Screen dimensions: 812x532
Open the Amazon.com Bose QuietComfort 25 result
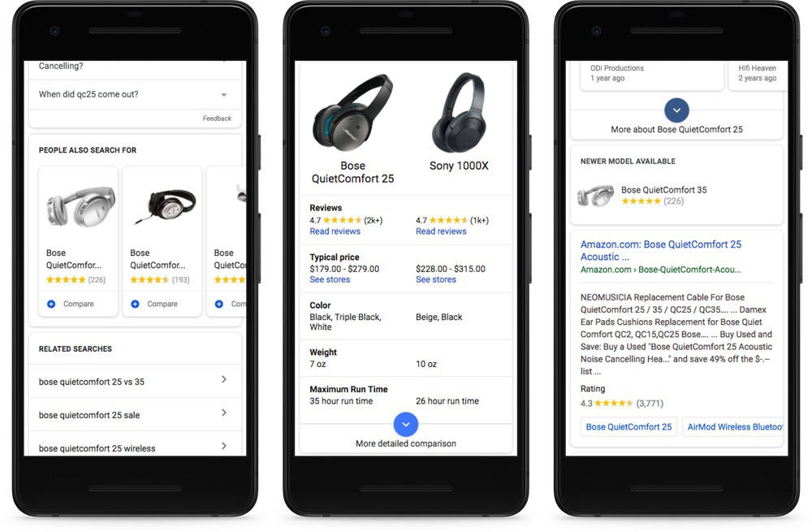[x=661, y=250]
